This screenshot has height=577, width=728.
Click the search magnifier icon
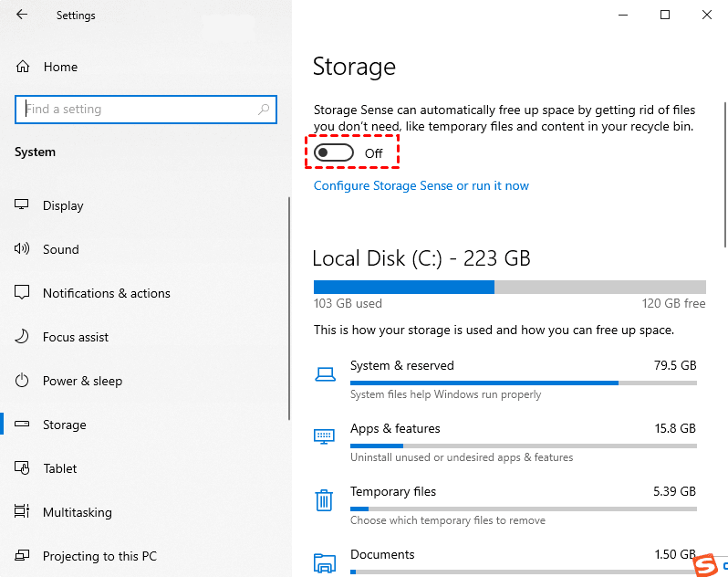(x=264, y=110)
